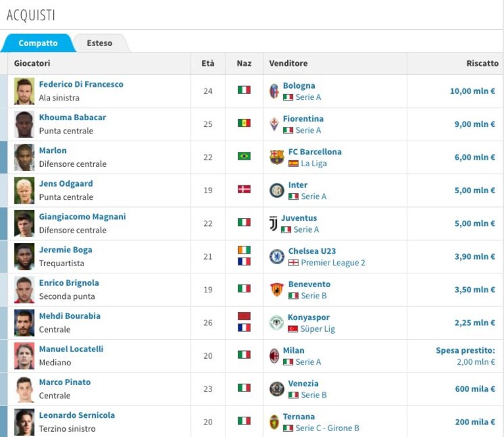Open the FC Barcellona club link
The image size is (504, 437).
point(315,152)
